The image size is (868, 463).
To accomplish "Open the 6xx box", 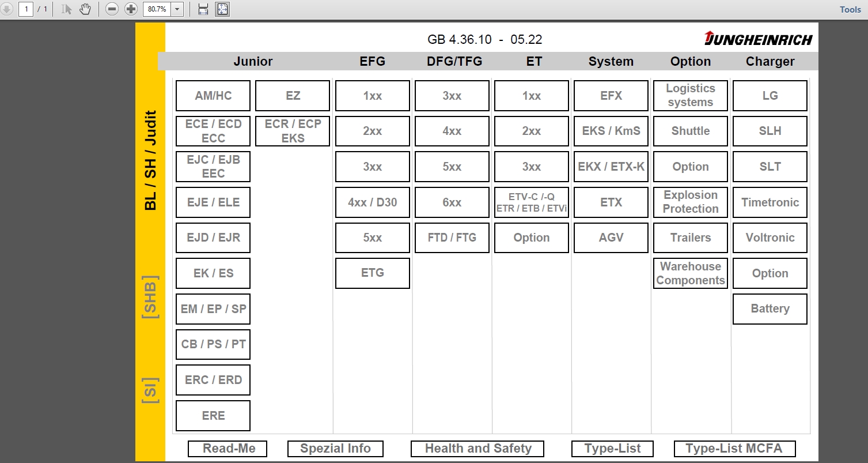I will click(452, 202).
